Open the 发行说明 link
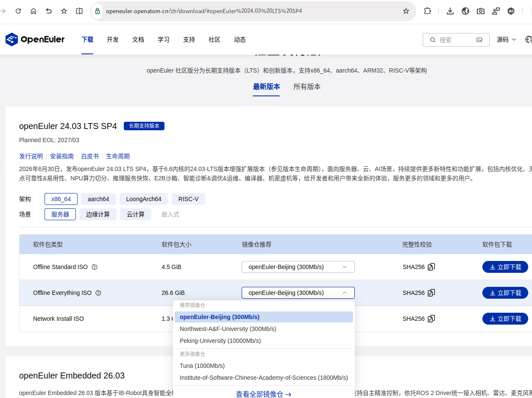The height and width of the screenshot is (398, 532). click(x=31, y=156)
